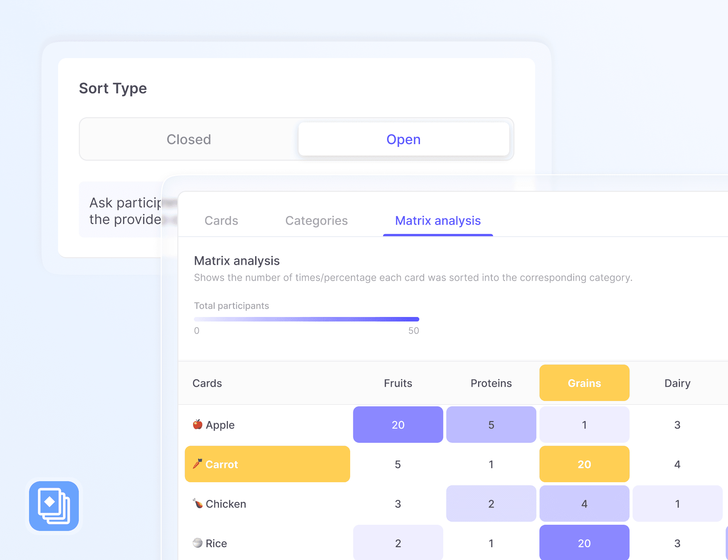The height and width of the screenshot is (560, 728).
Task: Click the Proteins column header
Action: pos(491,383)
